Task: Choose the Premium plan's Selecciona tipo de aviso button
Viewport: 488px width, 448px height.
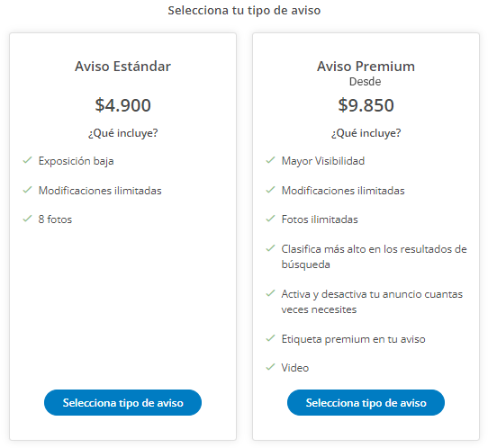Action: pyautogui.click(x=366, y=403)
